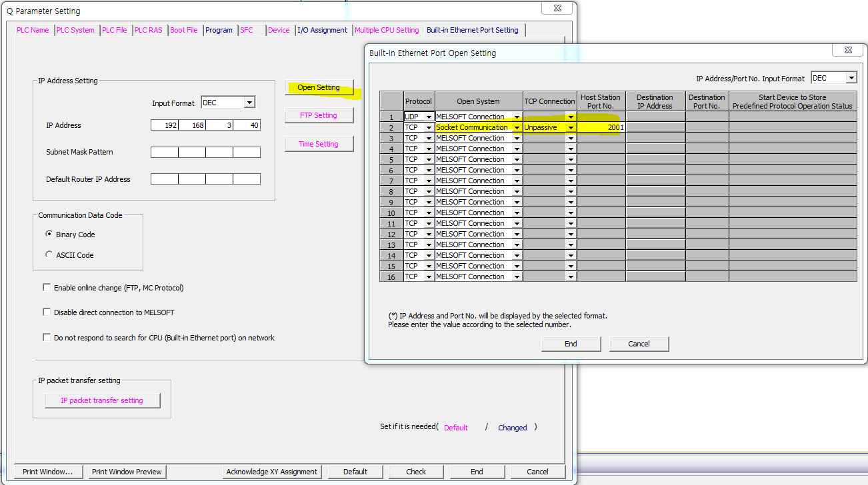Open row 5 TCP Connection dropdown

[571, 159]
